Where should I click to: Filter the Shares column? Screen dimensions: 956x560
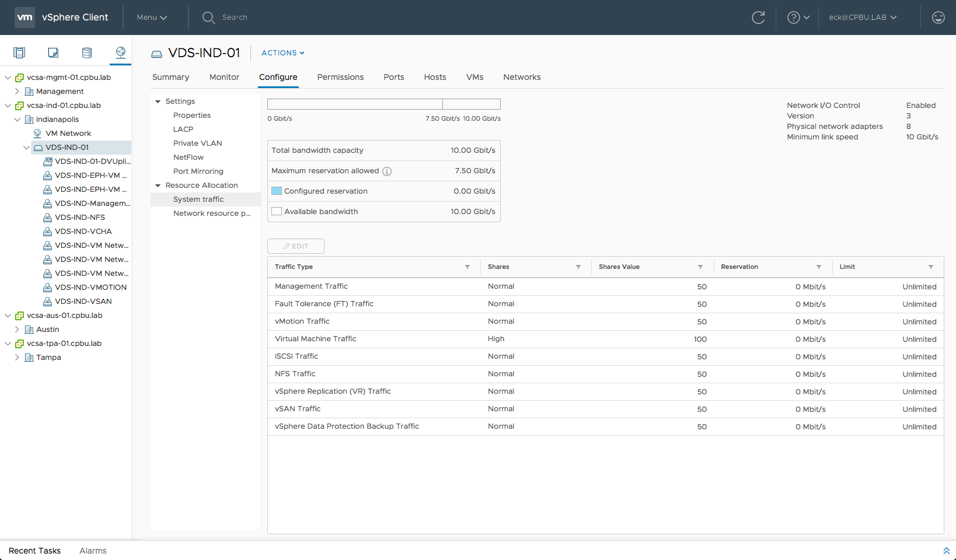578,267
